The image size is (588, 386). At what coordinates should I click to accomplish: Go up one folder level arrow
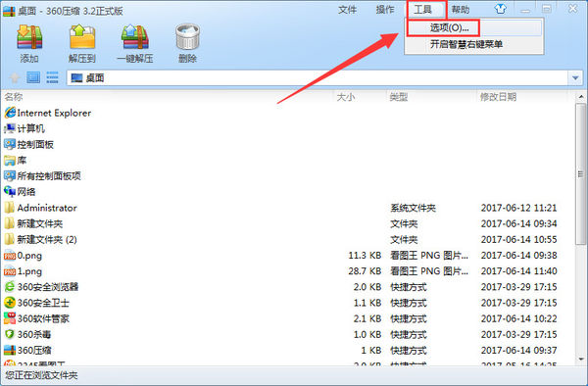tap(15, 78)
